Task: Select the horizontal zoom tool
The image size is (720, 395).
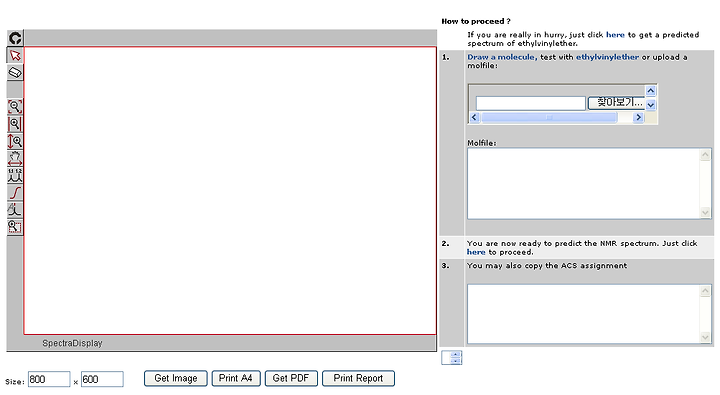Action: pos(15,124)
